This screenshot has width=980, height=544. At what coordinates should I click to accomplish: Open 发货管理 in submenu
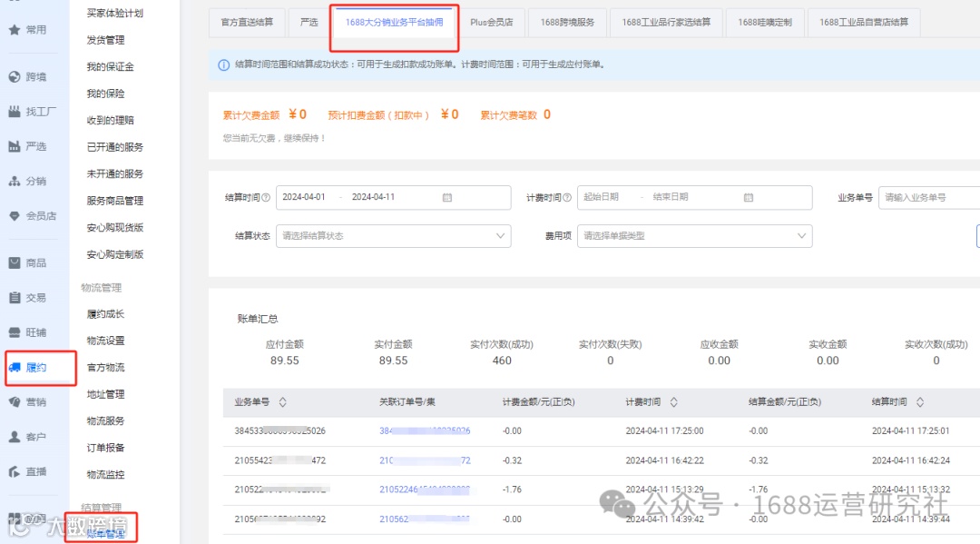pyautogui.click(x=105, y=40)
